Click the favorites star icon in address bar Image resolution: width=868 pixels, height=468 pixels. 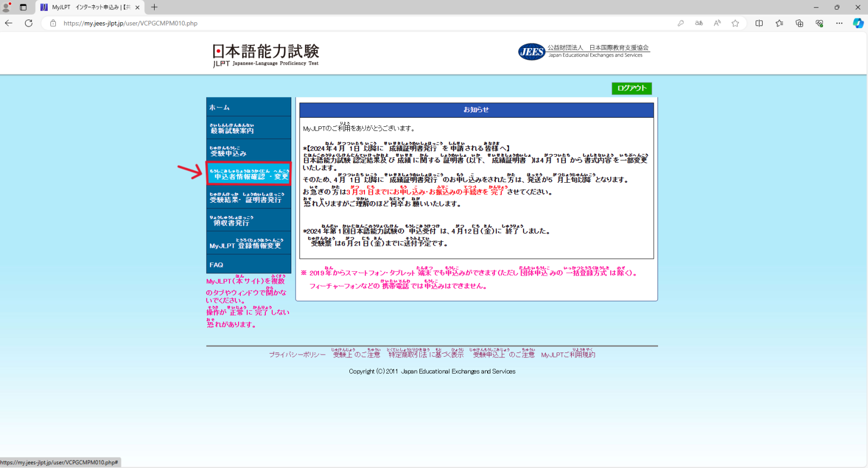pos(735,23)
